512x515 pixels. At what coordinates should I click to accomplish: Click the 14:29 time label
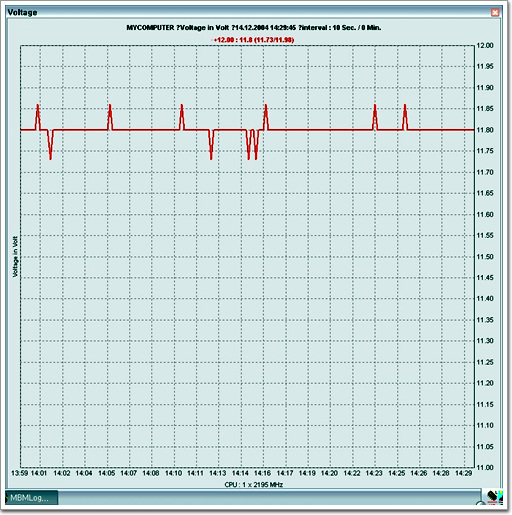[464, 473]
